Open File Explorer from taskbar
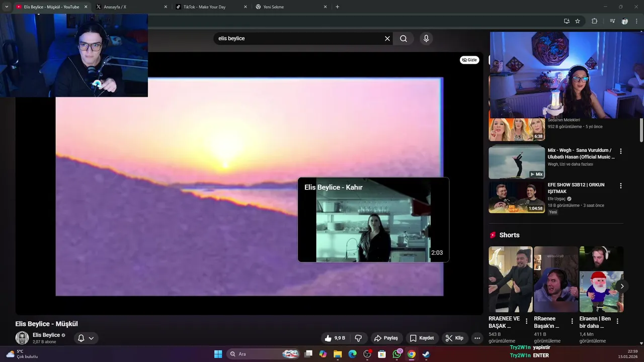Viewport: 644px width, 362px height. pyautogui.click(x=338, y=354)
